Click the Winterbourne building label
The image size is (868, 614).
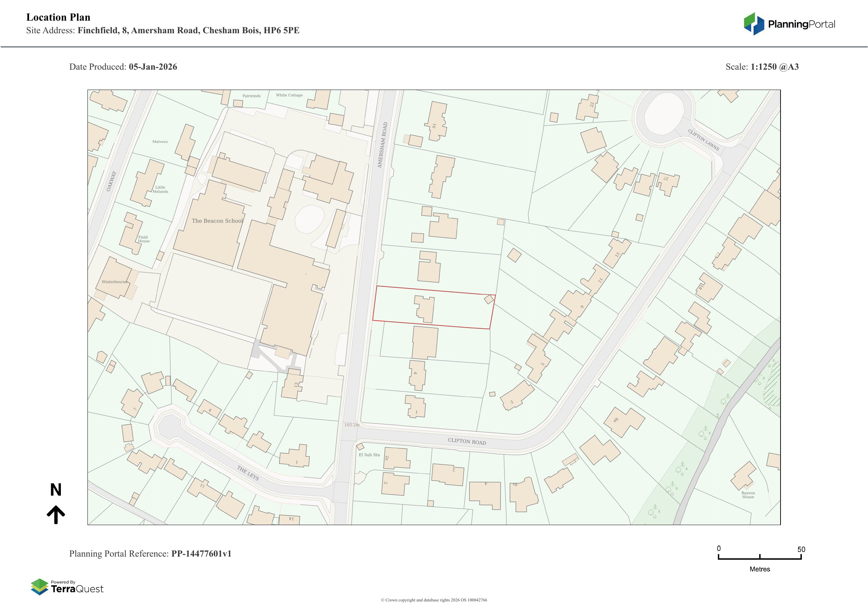coord(114,282)
